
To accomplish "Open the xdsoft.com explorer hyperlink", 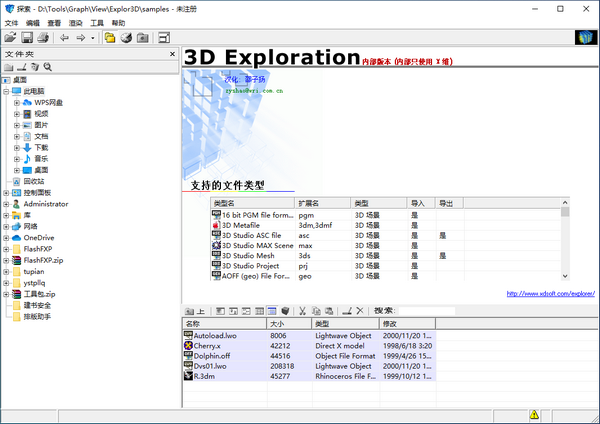I will tap(551, 294).
